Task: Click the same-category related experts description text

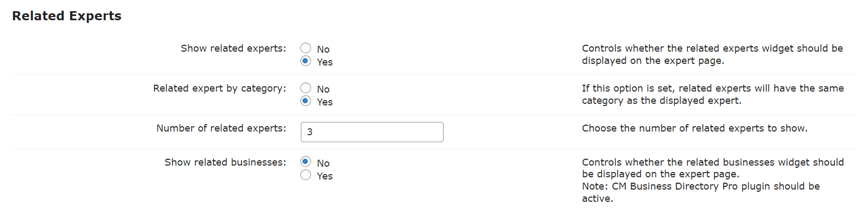Action: click(713, 94)
